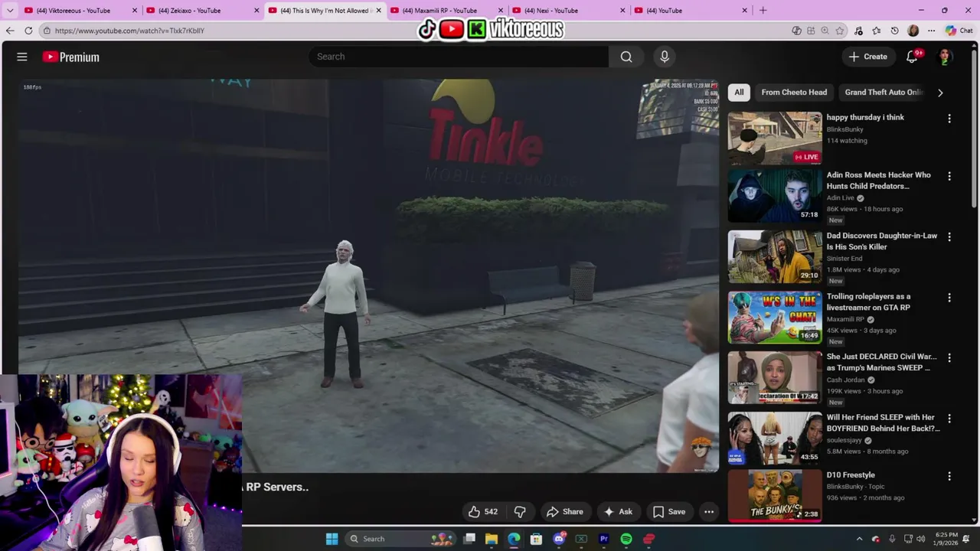Open Adin Ross Meets Hacker thumbnail
The height and width of the screenshot is (551, 980).
775,196
